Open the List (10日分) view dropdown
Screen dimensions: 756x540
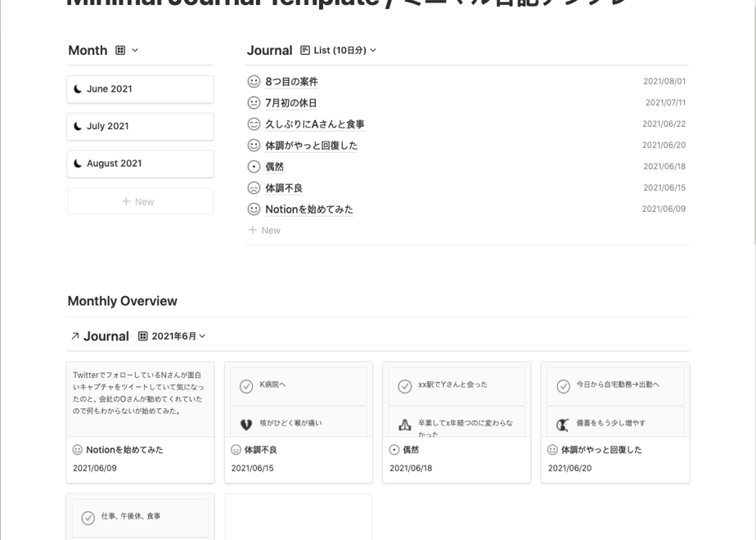pyautogui.click(x=338, y=50)
